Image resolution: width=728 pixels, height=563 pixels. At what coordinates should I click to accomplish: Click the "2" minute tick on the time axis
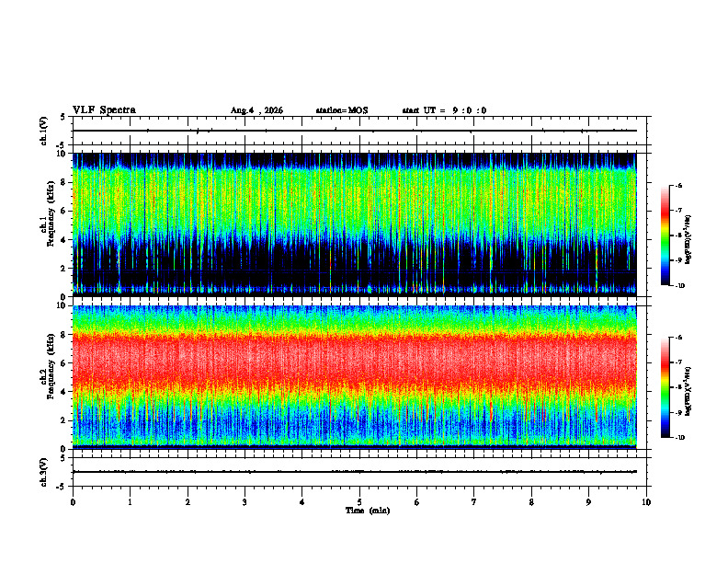tap(188, 502)
